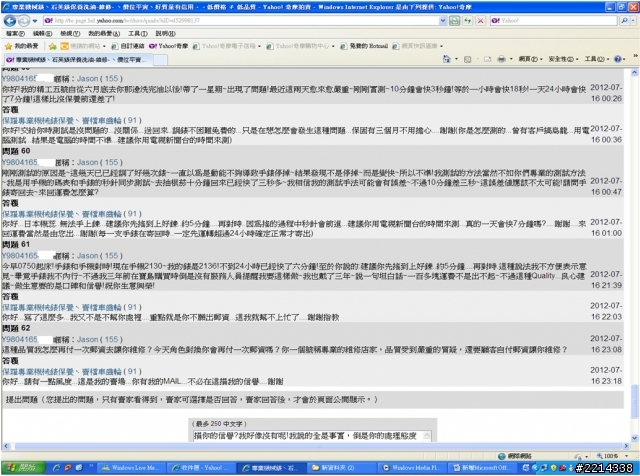This screenshot has width=640, height=476.
Task: Open the 我的最愛(A) menu
Action: point(104,33)
